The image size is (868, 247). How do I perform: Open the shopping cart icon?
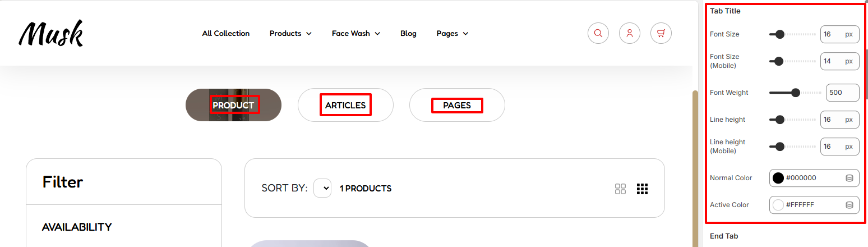[x=661, y=33]
